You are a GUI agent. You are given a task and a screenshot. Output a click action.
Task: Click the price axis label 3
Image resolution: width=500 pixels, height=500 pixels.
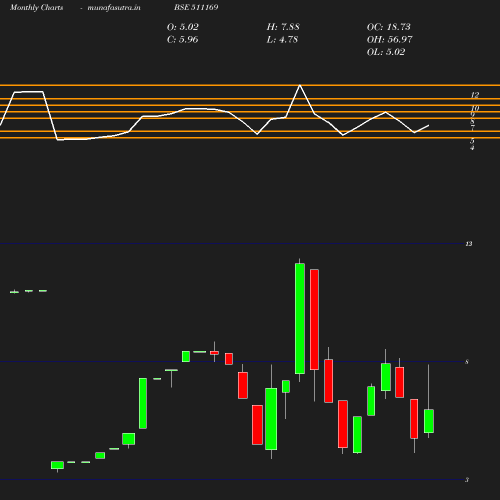[x=467, y=480]
